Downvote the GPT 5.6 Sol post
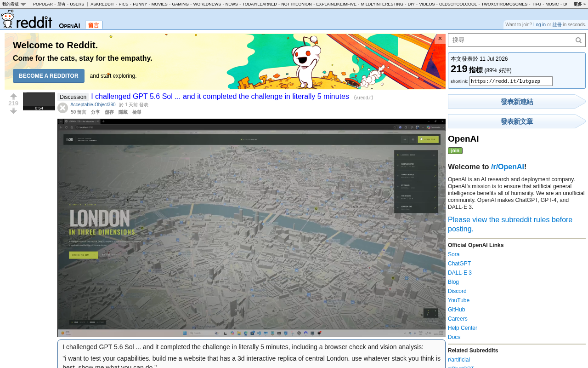Image resolution: width=588 pixels, height=368 pixels. click(13, 111)
